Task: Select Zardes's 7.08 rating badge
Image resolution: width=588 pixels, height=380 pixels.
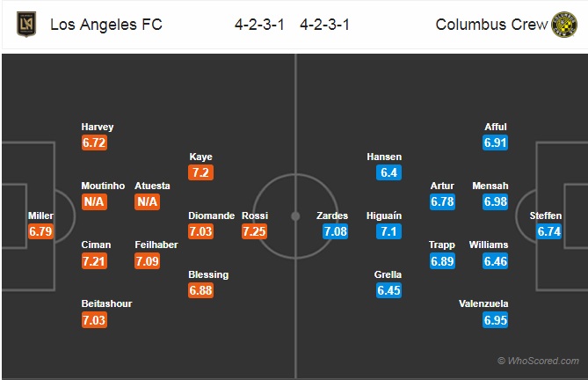Action: [335, 231]
